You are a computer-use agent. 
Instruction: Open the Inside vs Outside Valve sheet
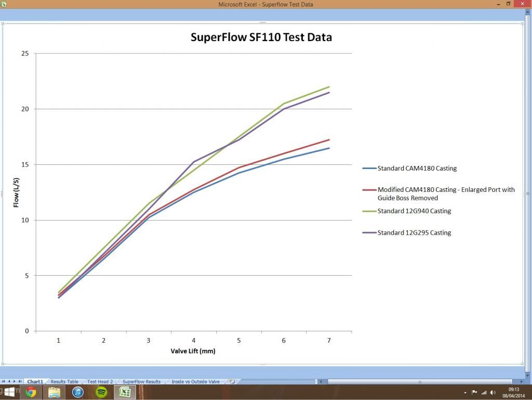pyautogui.click(x=195, y=381)
